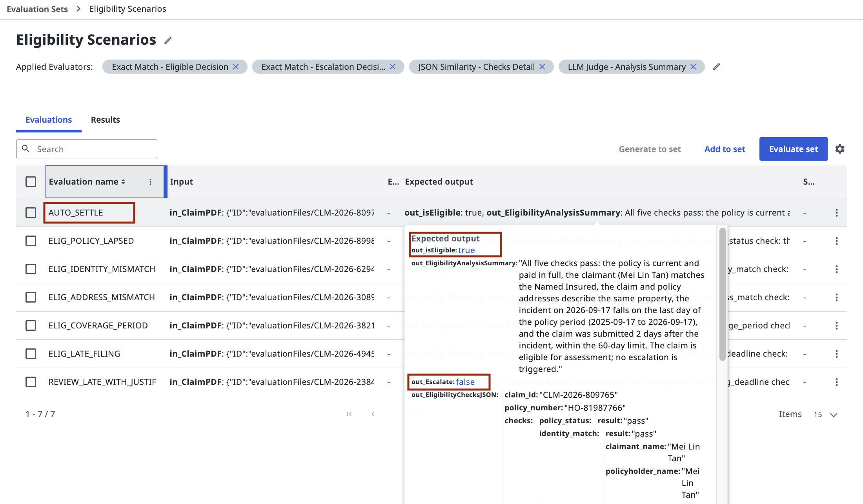Open row menu for ELIG_POLICY_LAPSED
Image resolution: width=863 pixels, height=504 pixels.
[837, 241]
